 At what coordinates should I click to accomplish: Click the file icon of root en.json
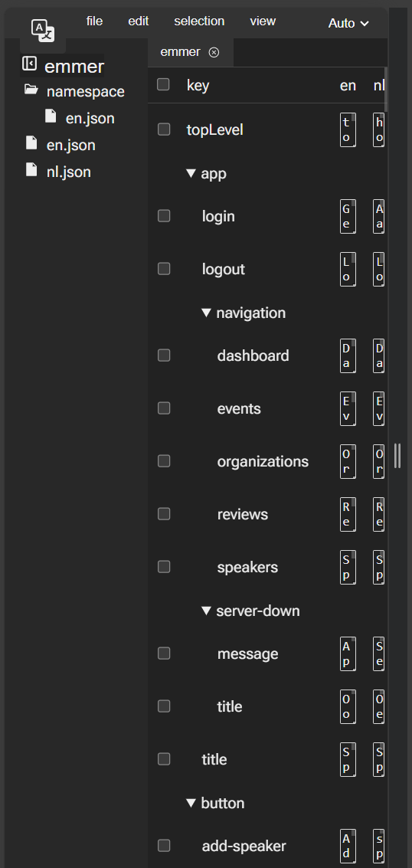[x=31, y=142]
